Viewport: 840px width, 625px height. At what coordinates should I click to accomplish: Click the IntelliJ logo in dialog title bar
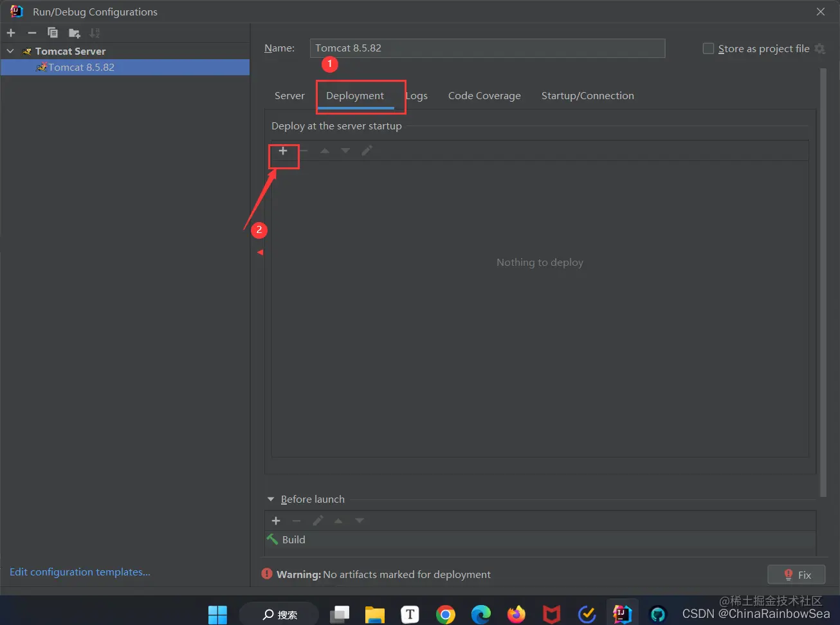[x=16, y=12]
